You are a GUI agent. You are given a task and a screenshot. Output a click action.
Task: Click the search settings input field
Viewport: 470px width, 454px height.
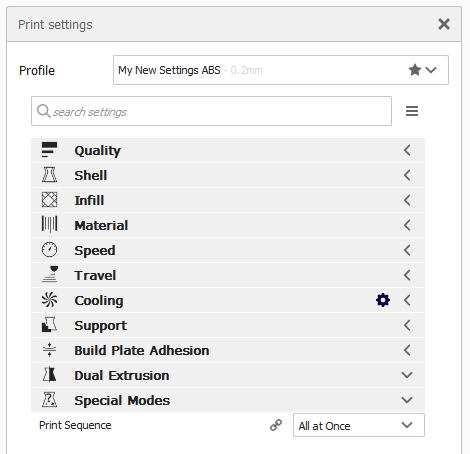click(x=211, y=111)
